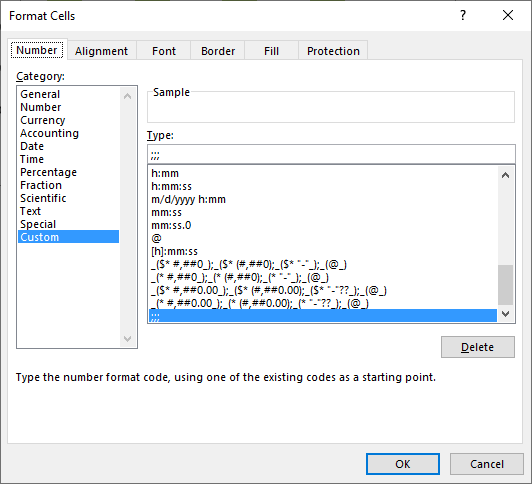532x484 pixels.
Task: Select the Fraction category
Action: [69, 185]
